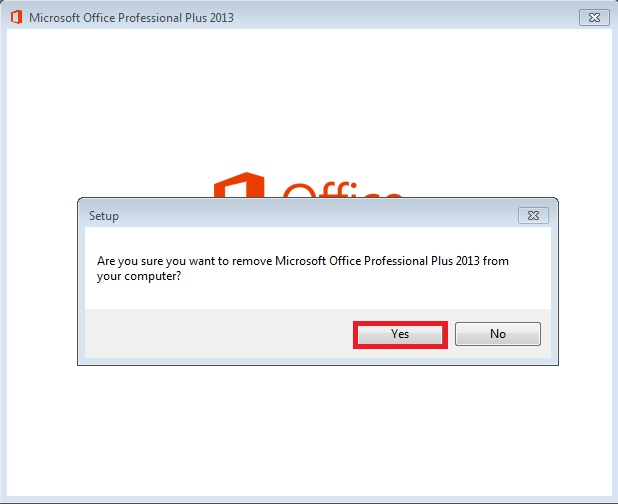Click 'Professional Plus 2013' in the dialog message

[422, 261]
